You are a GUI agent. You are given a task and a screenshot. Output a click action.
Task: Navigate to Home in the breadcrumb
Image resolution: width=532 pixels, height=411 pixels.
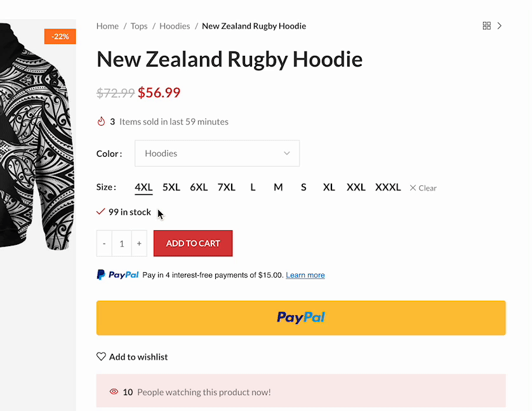click(107, 26)
